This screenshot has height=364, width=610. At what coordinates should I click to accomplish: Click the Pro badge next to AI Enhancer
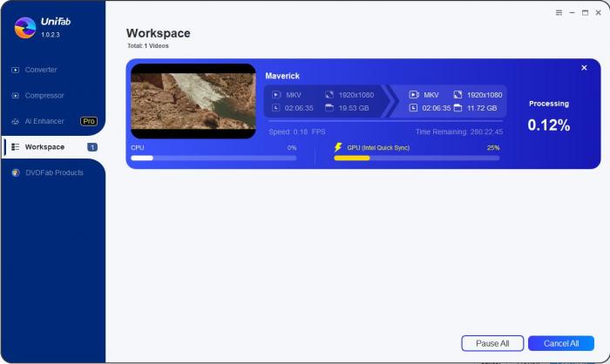coord(88,121)
